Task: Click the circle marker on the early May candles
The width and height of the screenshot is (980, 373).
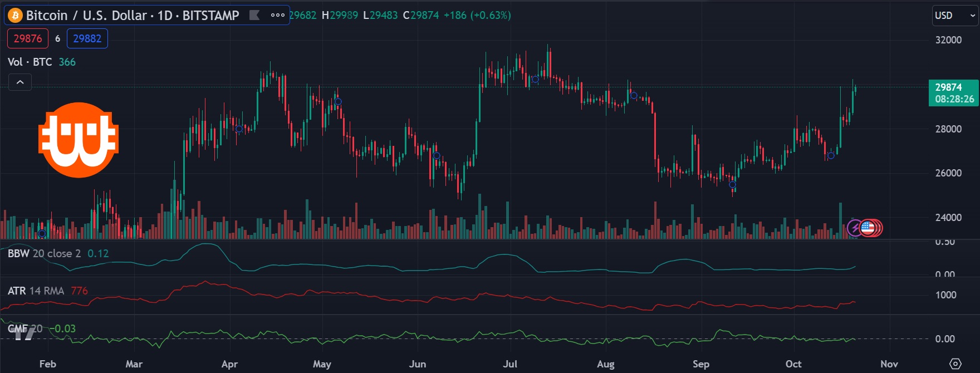Action: 338,101
